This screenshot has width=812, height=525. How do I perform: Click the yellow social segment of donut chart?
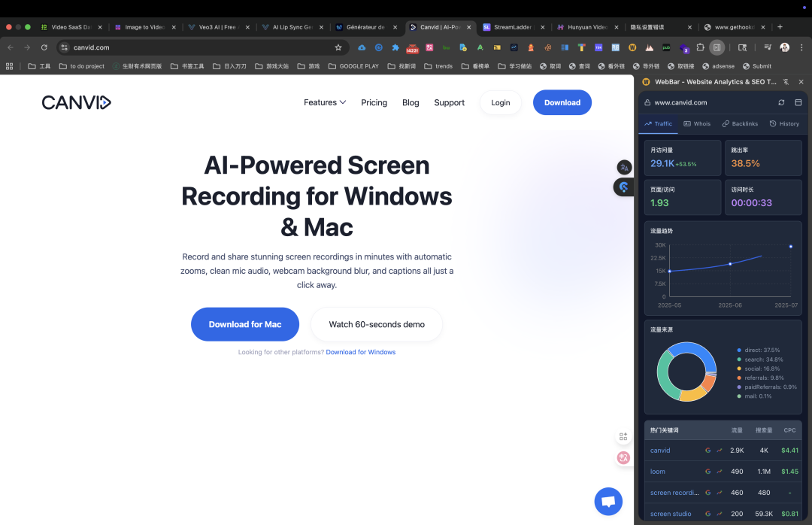click(x=693, y=395)
